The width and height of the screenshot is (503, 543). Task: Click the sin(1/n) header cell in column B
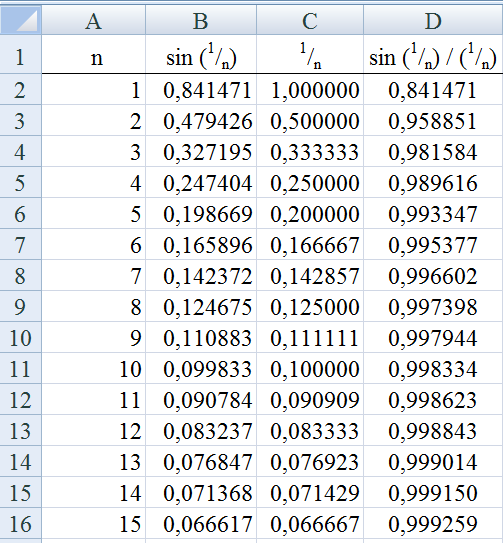tap(201, 54)
